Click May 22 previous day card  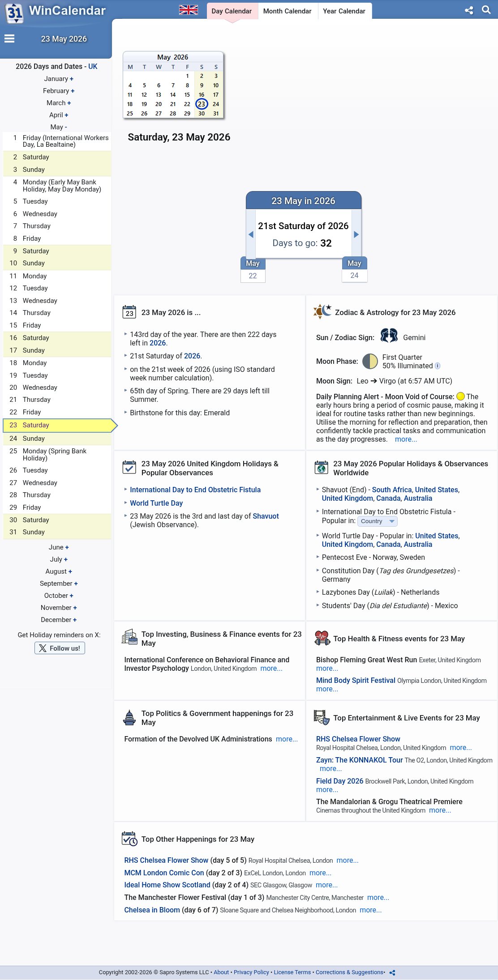click(x=253, y=270)
